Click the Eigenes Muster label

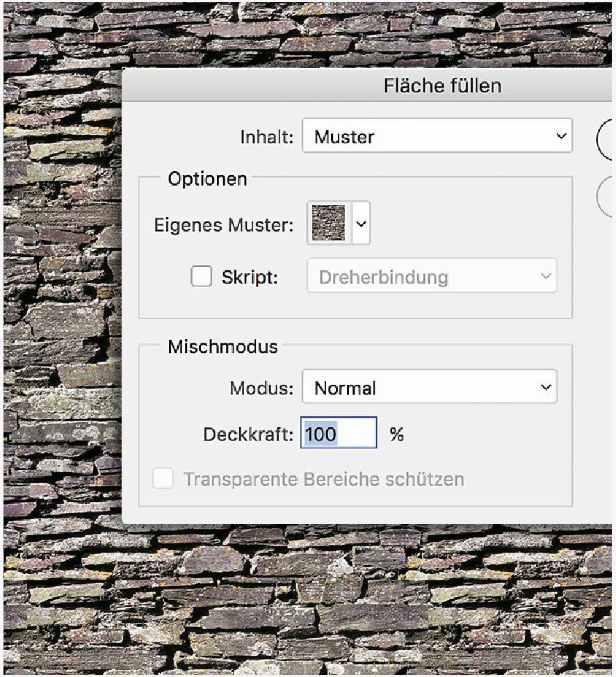223,225
